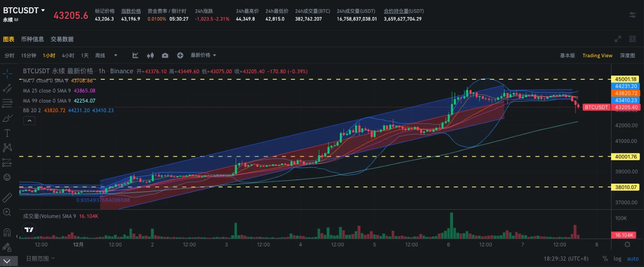Expand chart to fullscreen
Image resolution: width=644 pixels, height=267 pixels.
[x=617, y=39]
